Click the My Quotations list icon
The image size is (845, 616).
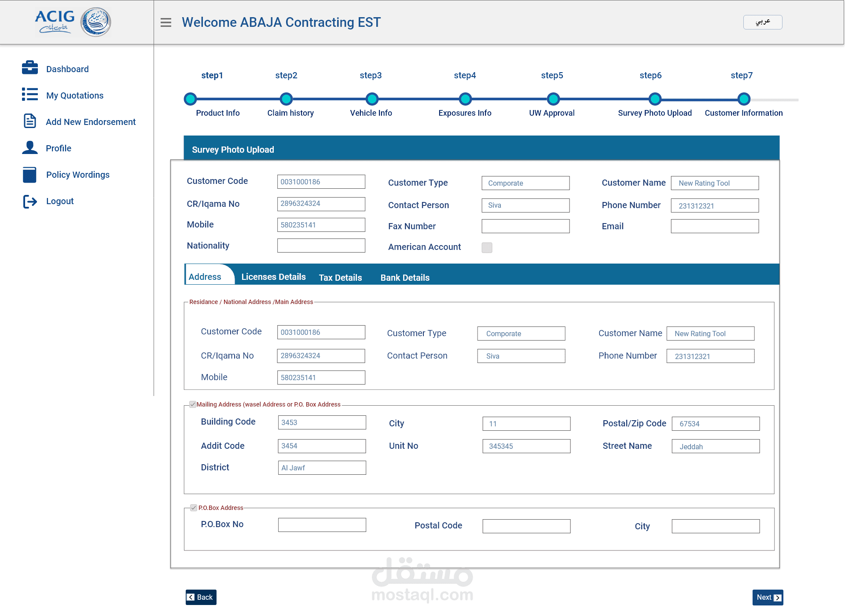(x=30, y=94)
